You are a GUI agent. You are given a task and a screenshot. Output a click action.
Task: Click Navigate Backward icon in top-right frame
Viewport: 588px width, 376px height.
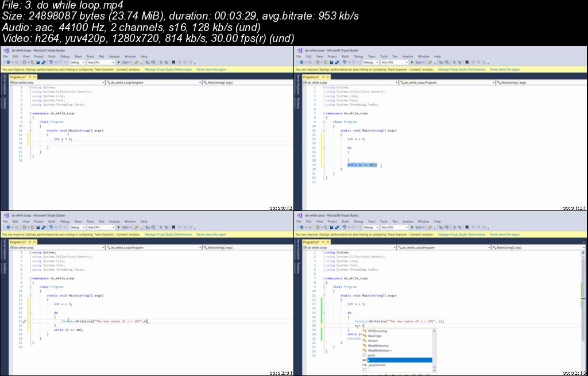[x=301, y=62]
